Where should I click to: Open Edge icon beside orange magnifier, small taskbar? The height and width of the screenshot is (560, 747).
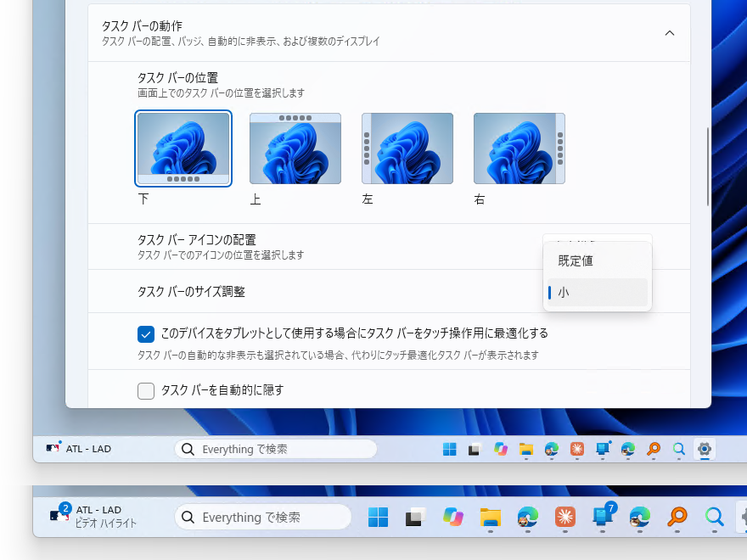[x=628, y=449]
